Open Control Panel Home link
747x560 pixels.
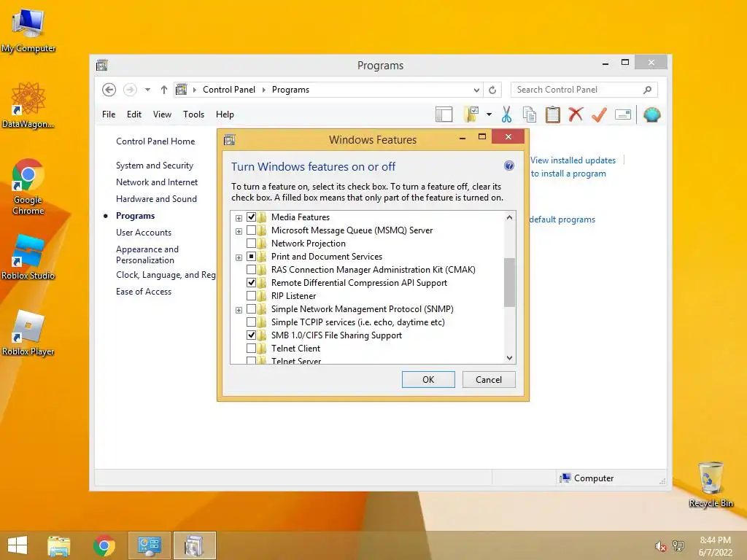pos(155,141)
